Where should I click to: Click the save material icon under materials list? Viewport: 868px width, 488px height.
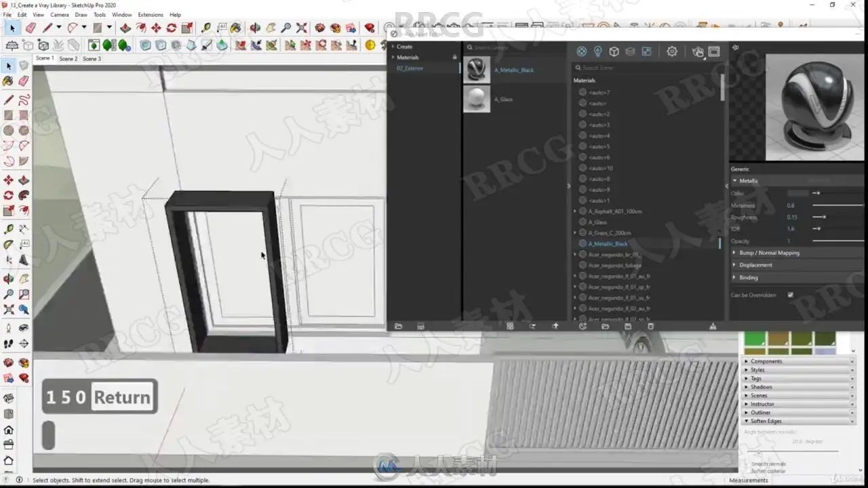pyautogui.click(x=628, y=326)
